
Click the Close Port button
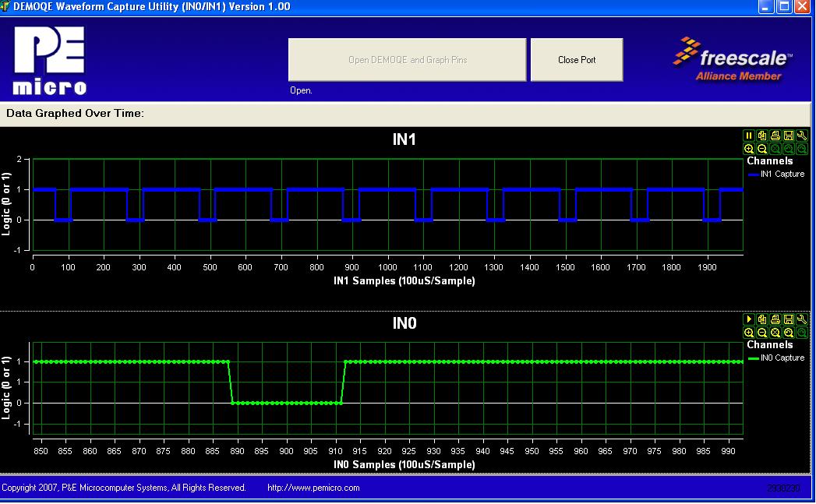(x=577, y=60)
